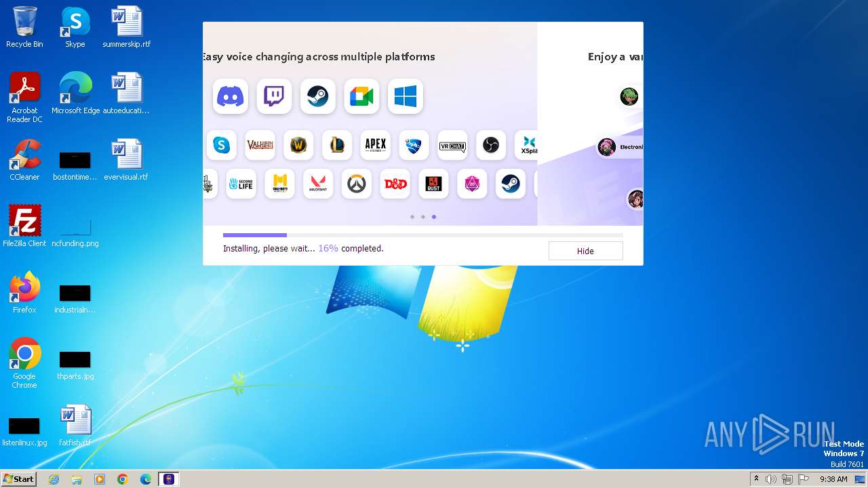This screenshot has height=488, width=868.
Task: Open the Skype desktop shortcut
Action: click(x=75, y=27)
